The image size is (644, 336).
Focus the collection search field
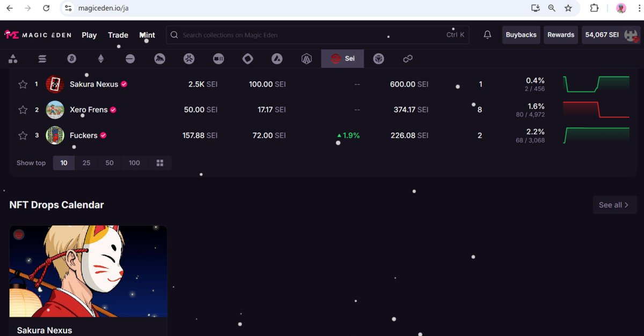pyautogui.click(x=317, y=35)
